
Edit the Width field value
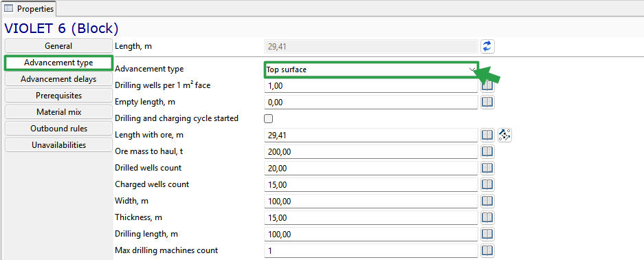point(371,201)
